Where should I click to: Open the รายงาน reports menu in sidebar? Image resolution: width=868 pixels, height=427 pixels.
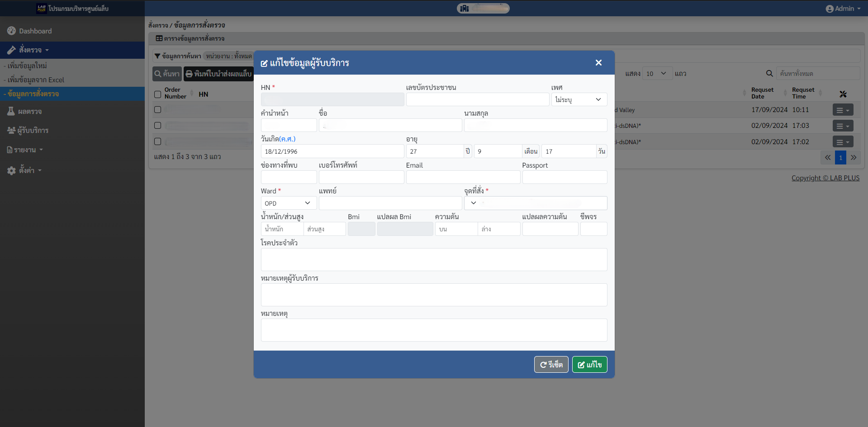tap(25, 150)
